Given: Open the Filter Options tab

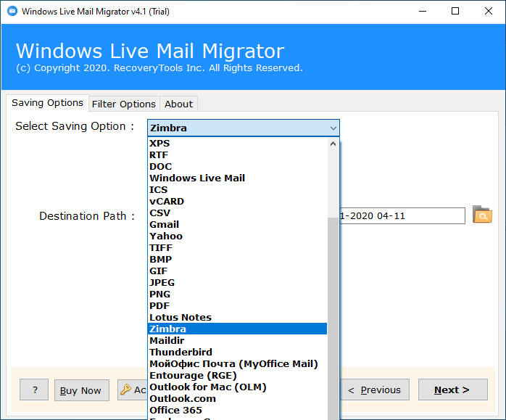Looking at the screenshot, I should 124,104.
